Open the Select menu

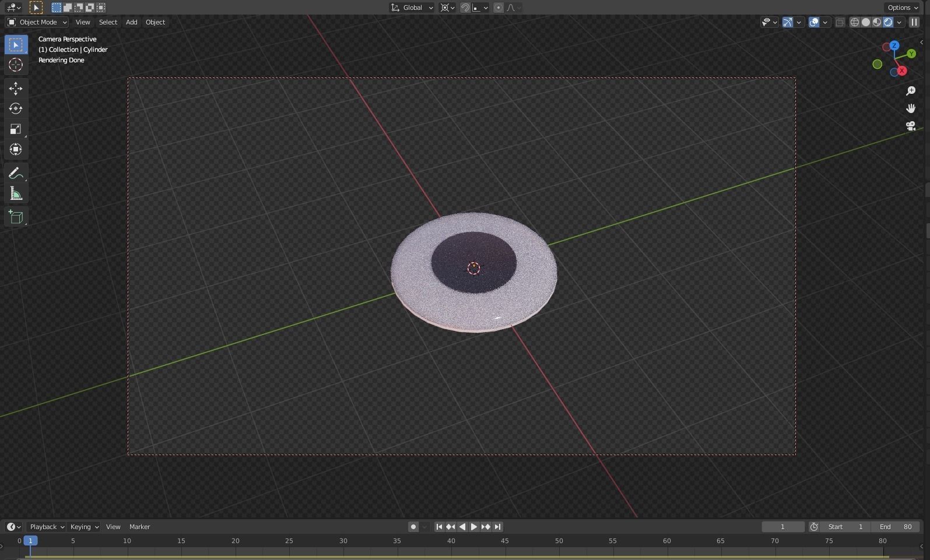(x=108, y=22)
